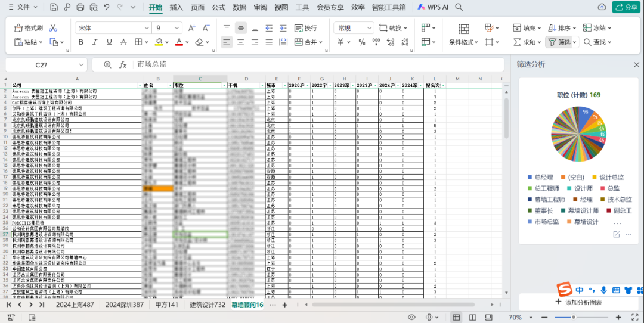Click the print icon in the quick access bar

pos(80,7)
